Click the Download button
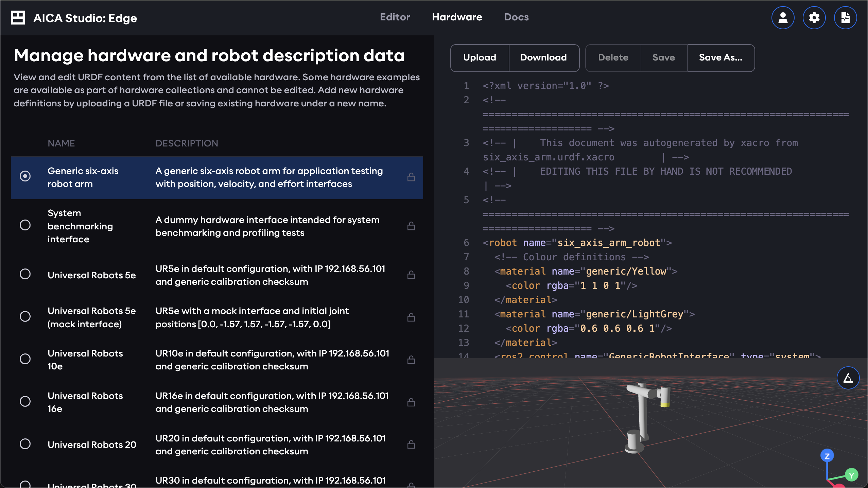Image resolution: width=868 pixels, height=488 pixels. coord(543,57)
